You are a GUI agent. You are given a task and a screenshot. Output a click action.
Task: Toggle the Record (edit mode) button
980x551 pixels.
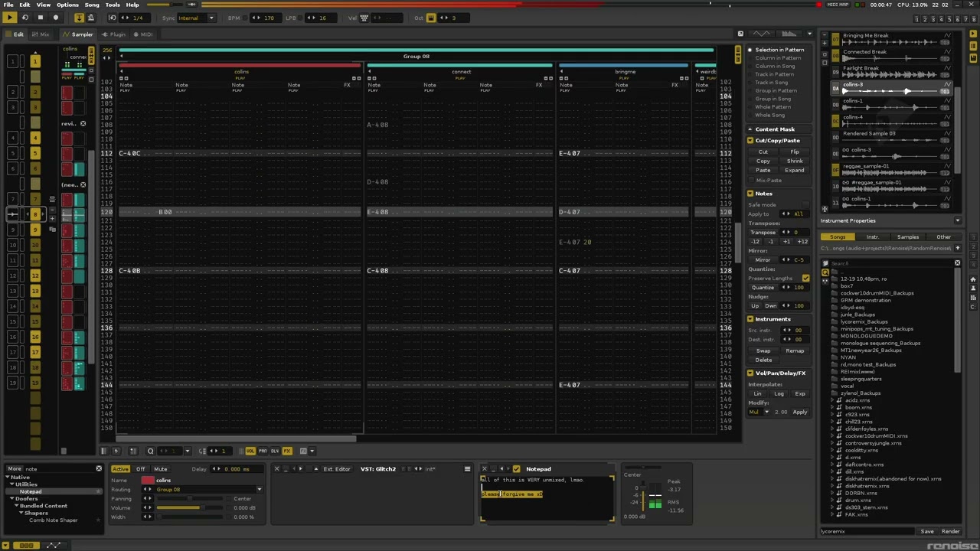(x=55, y=18)
